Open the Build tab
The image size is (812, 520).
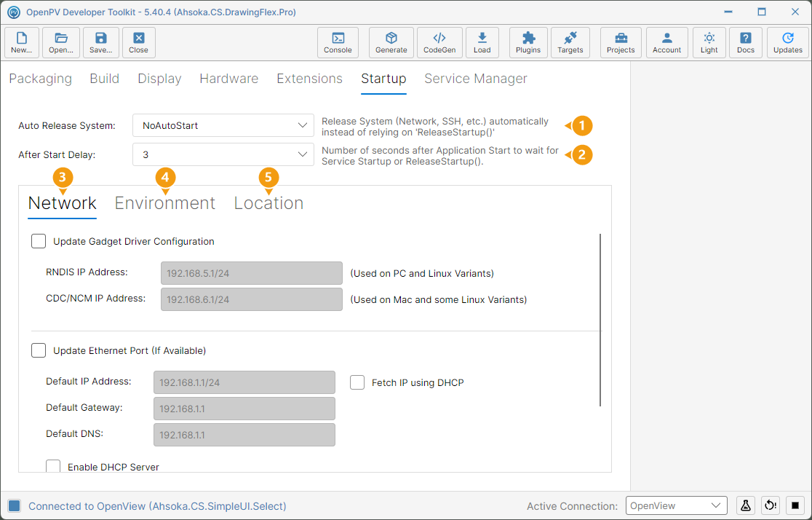point(105,79)
